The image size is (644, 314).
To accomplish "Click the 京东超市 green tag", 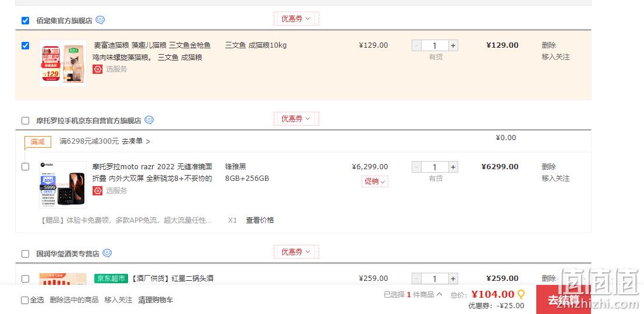I will tap(111, 279).
